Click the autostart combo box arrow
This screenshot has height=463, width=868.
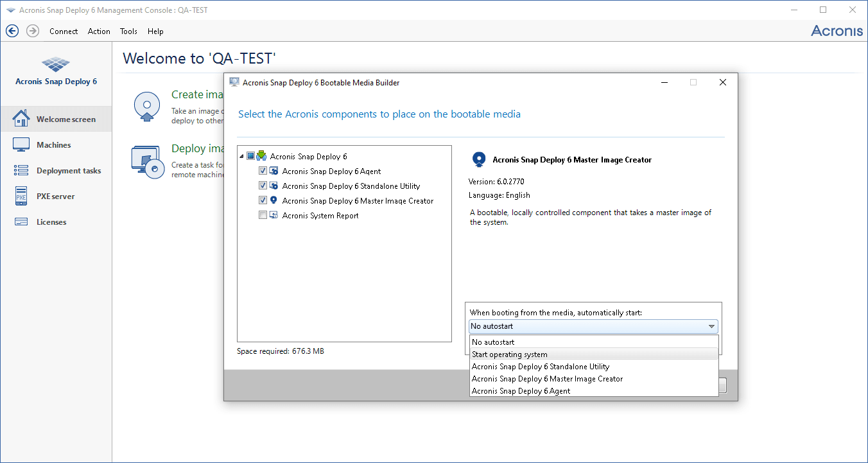click(x=711, y=326)
